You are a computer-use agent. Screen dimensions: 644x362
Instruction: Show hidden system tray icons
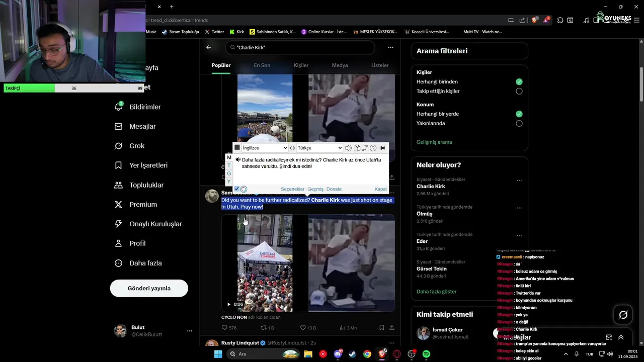(x=566, y=354)
